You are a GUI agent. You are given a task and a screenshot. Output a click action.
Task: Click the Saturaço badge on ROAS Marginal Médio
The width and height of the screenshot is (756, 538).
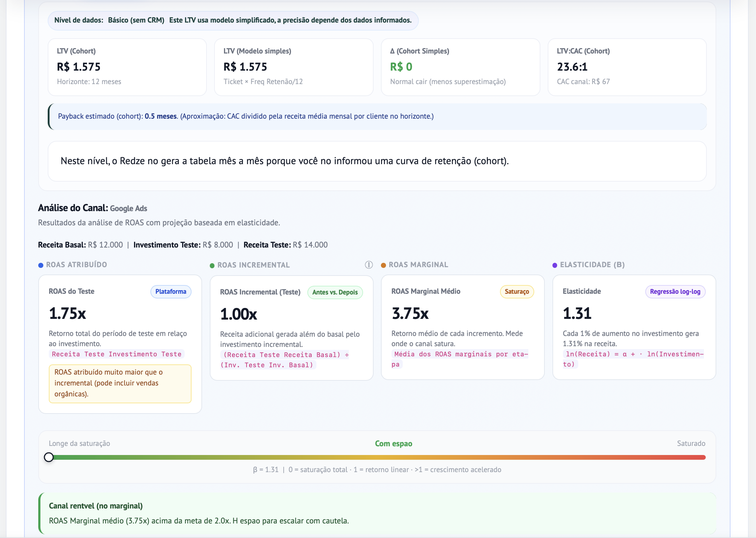pos(516,292)
